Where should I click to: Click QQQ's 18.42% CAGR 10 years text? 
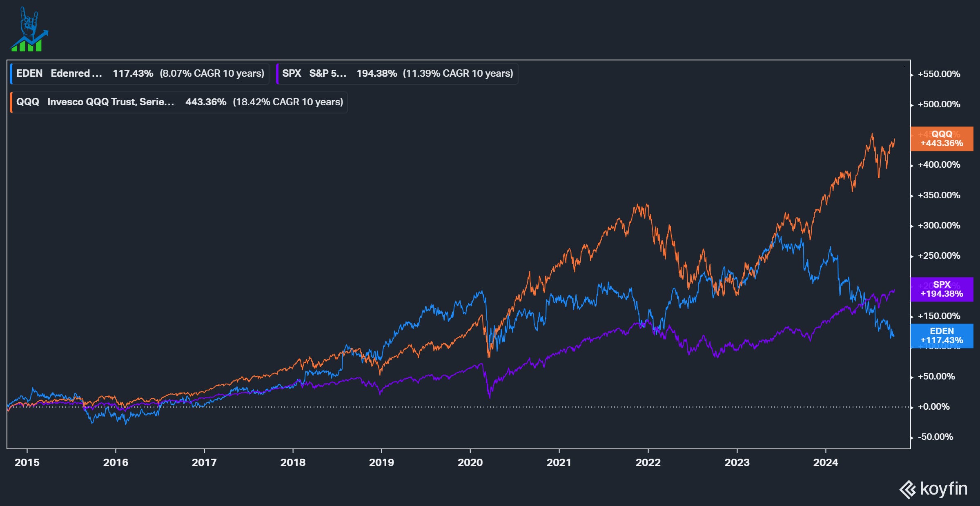point(288,102)
